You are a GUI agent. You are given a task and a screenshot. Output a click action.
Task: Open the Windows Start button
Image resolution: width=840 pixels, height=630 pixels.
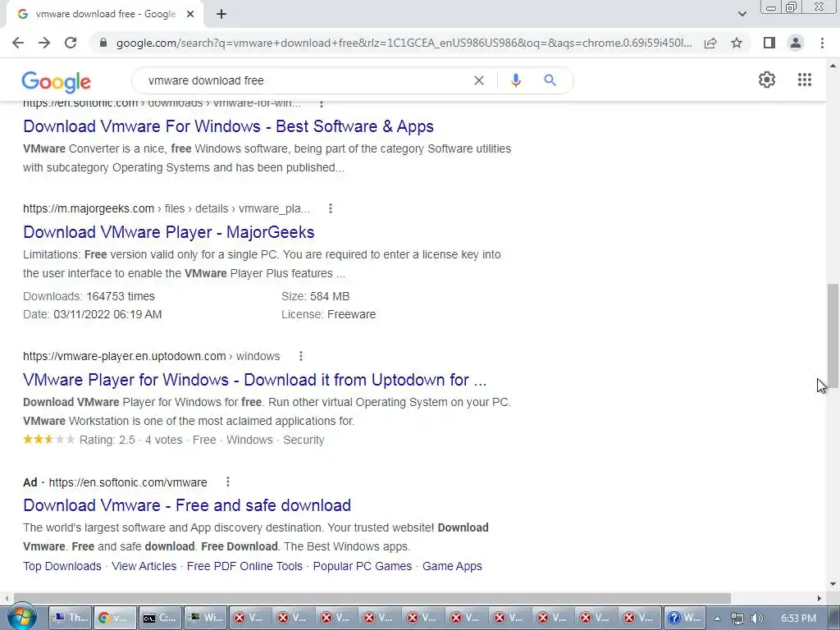[21, 618]
